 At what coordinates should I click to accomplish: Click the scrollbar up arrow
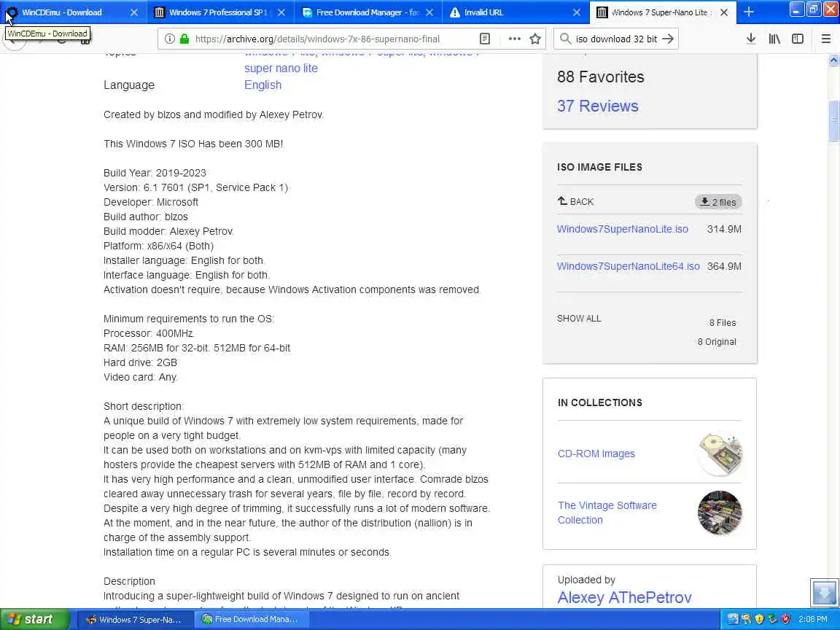pyautogui.click(x=833, y=60)
